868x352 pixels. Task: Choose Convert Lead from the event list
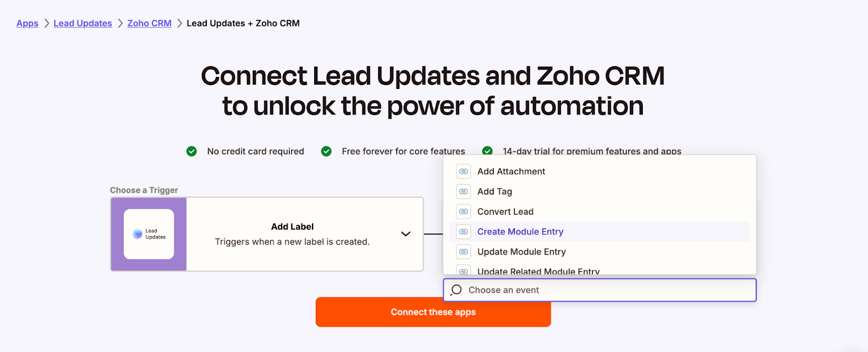(x=505, y=212)
